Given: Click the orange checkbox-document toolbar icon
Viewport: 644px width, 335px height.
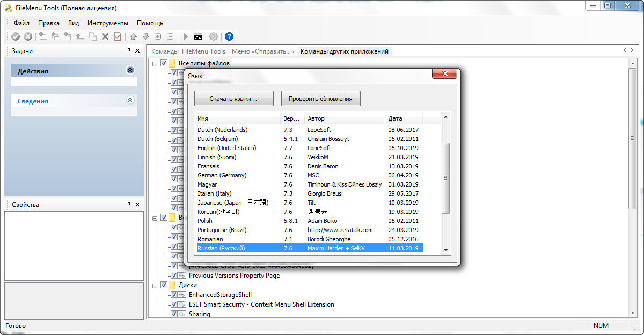Looking at the screenshot, I should coord(117,36).
